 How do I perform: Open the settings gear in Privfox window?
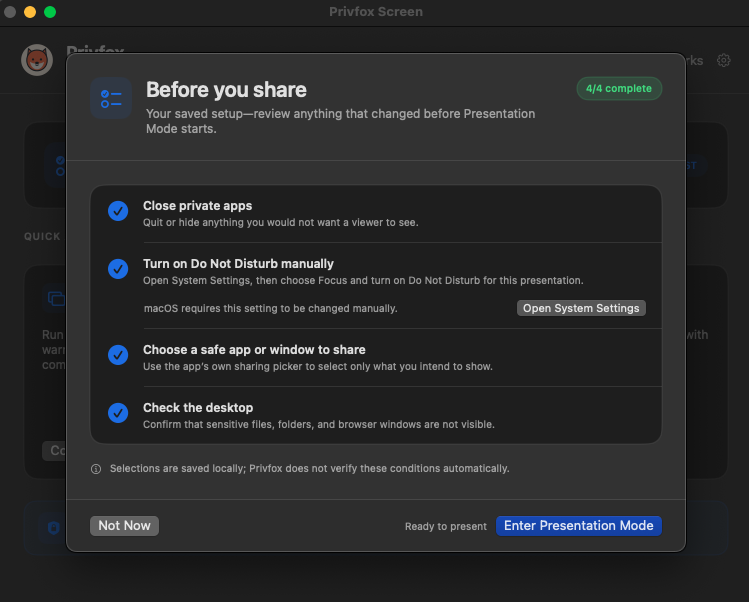point(724,60)
